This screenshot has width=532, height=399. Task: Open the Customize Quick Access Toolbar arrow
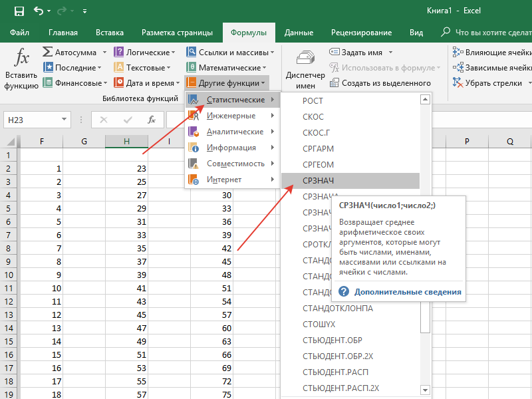pos(85,11)
